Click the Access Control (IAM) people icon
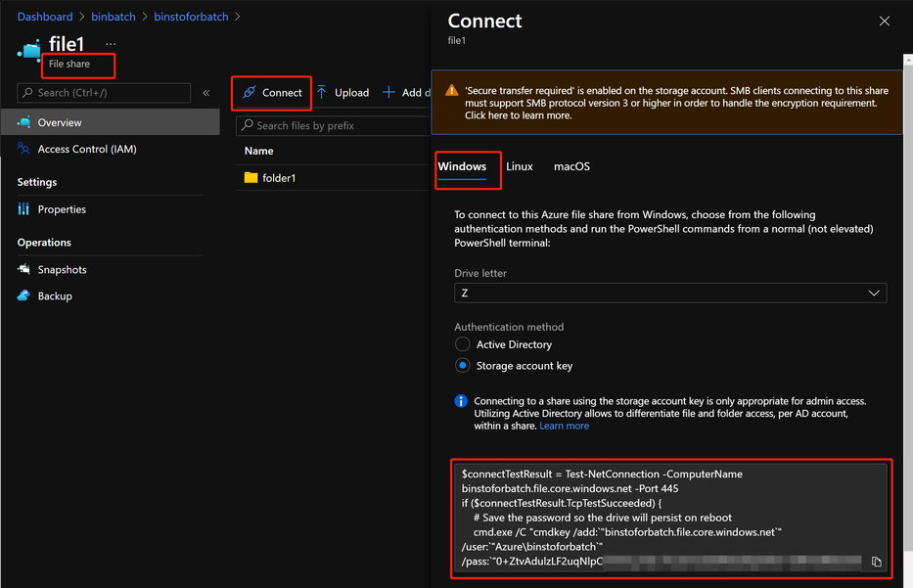Screen dimensions: 913x588 click(x=23, y=149)
